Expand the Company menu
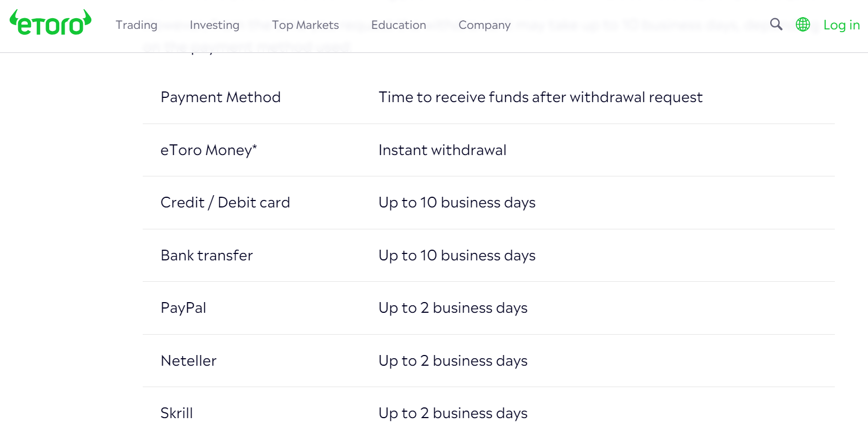The height and width of the screenshot is (424, 868). 484,25
